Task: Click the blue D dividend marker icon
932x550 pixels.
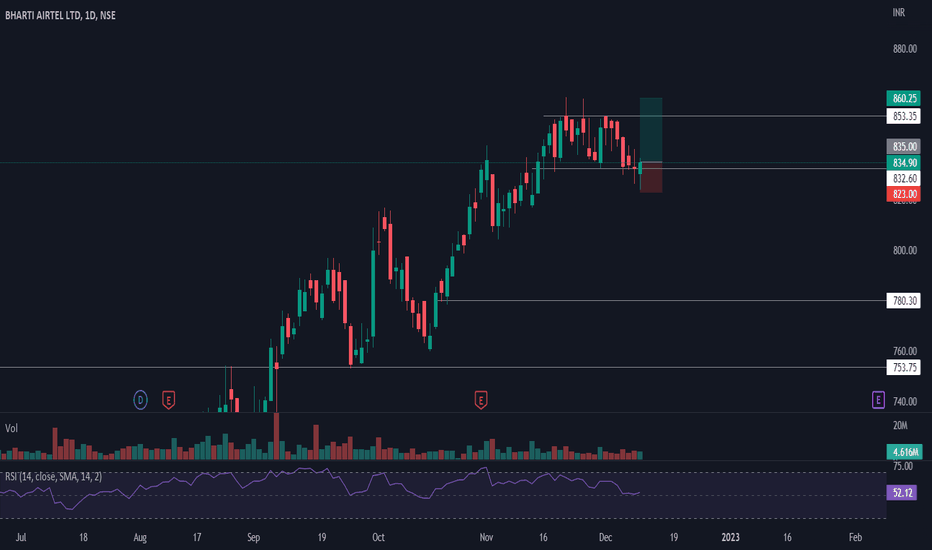Action: pos(140,400)
